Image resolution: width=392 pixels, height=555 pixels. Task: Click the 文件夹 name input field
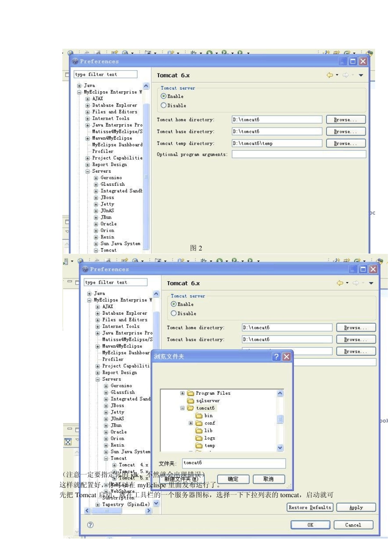234,463
